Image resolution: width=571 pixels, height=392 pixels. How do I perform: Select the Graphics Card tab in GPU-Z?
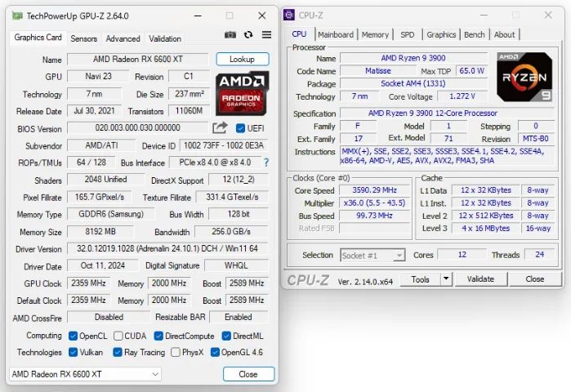[38, 38]
